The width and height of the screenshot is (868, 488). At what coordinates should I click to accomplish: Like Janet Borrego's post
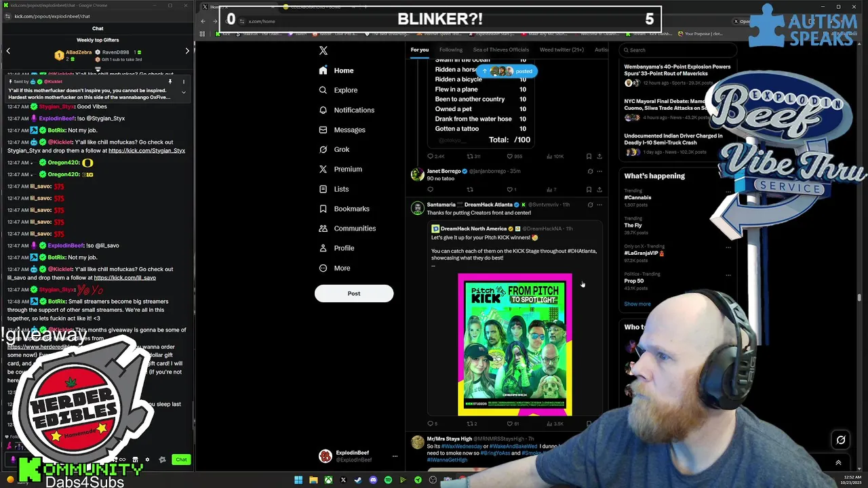point(511,190)
